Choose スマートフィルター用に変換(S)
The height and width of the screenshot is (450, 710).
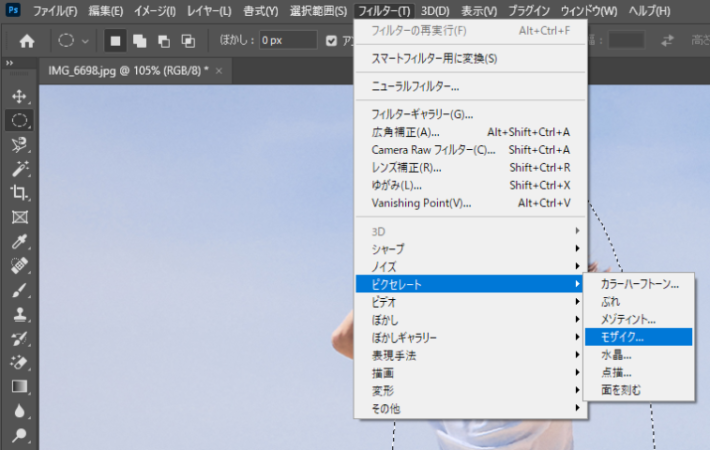470,58
